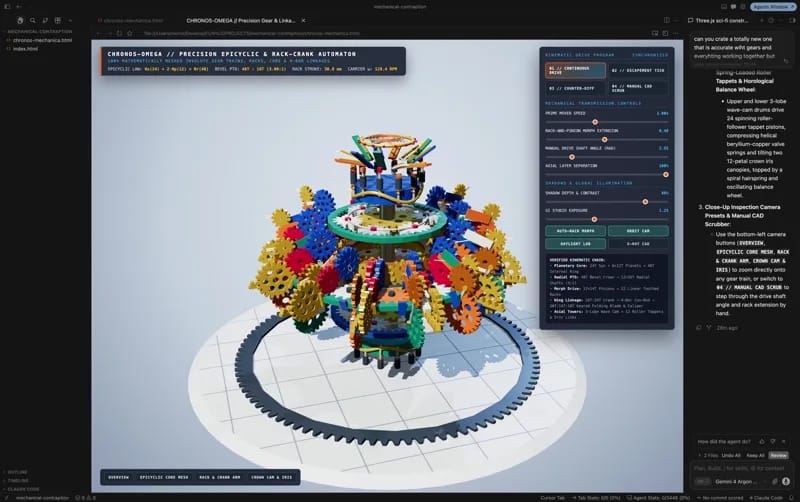Screen dimensions: 800x502
Task: Adjust the GI Studio Exposure slider
Action: pos(607,219)
